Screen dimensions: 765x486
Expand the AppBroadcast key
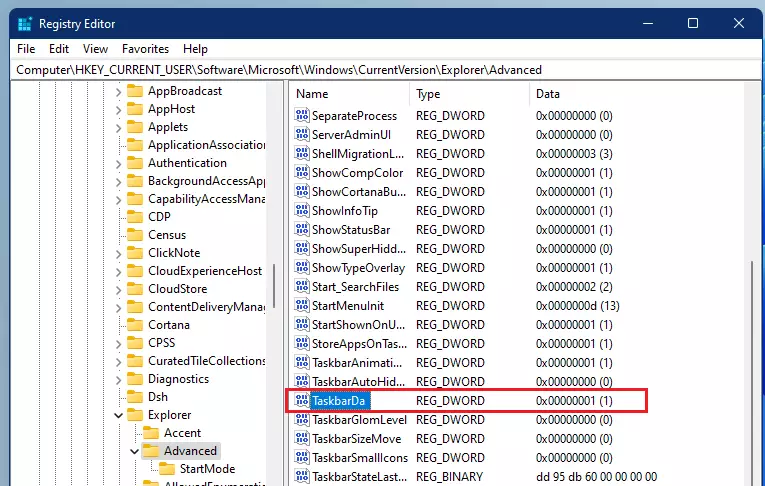(x=118, y=92)
